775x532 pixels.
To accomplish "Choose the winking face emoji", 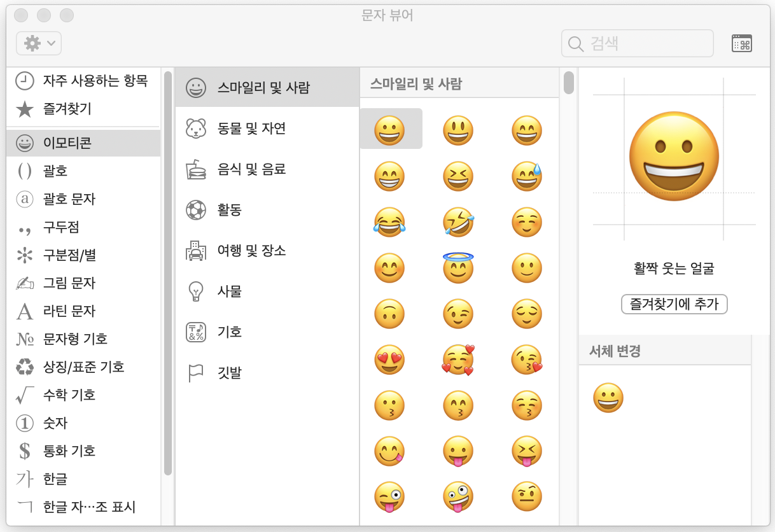I will pyautogui.click(x=458, y=314).
